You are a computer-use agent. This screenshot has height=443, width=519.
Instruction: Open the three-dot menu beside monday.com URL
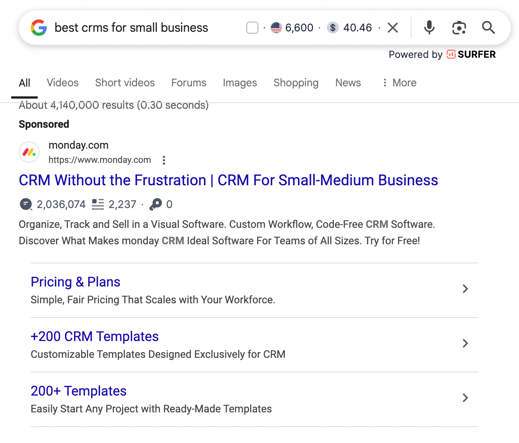click(164, 160)
